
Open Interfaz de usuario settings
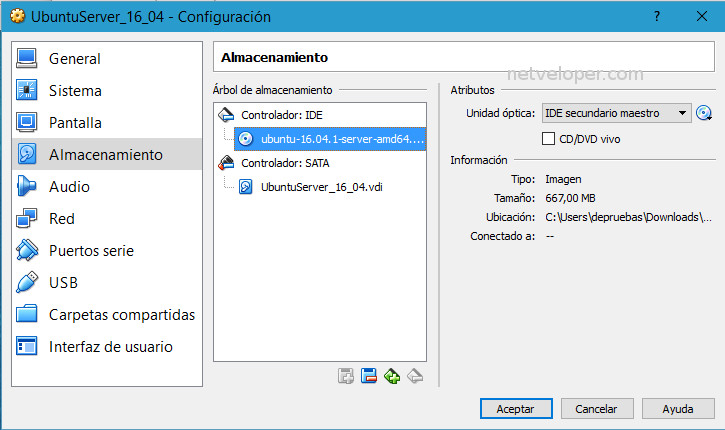(x=107, y=346)
